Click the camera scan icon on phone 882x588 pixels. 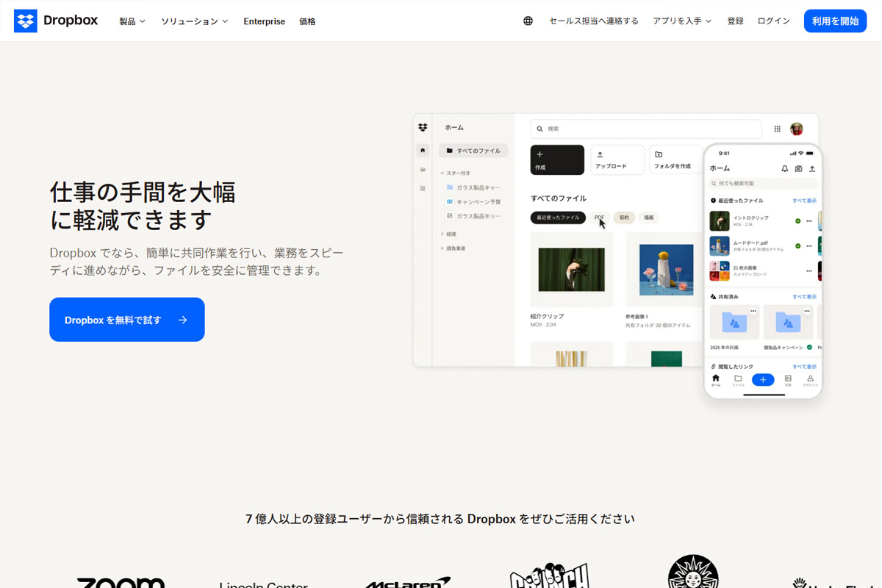pyautogui.click(x=798, y=168)
